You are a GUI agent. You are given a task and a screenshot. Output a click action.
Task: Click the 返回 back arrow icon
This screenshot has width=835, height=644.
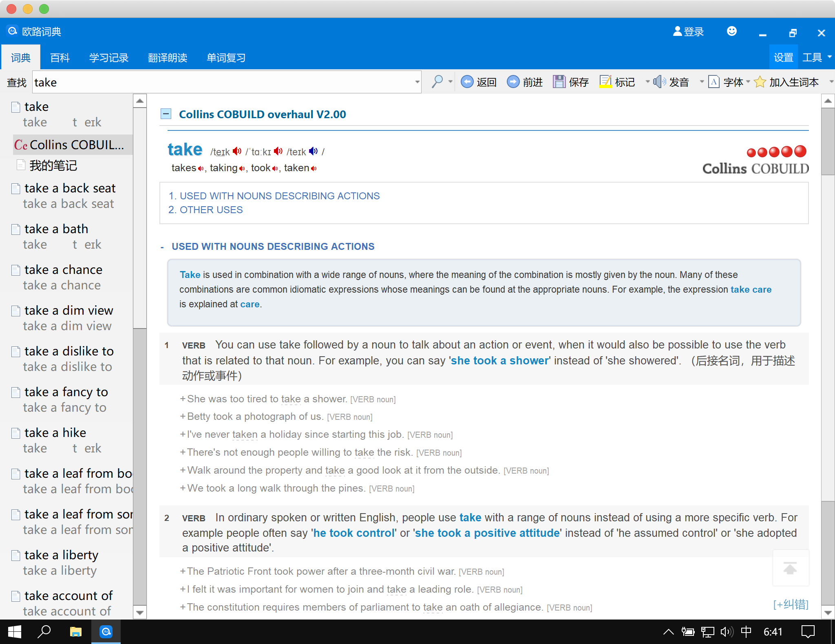coord(467,82)
